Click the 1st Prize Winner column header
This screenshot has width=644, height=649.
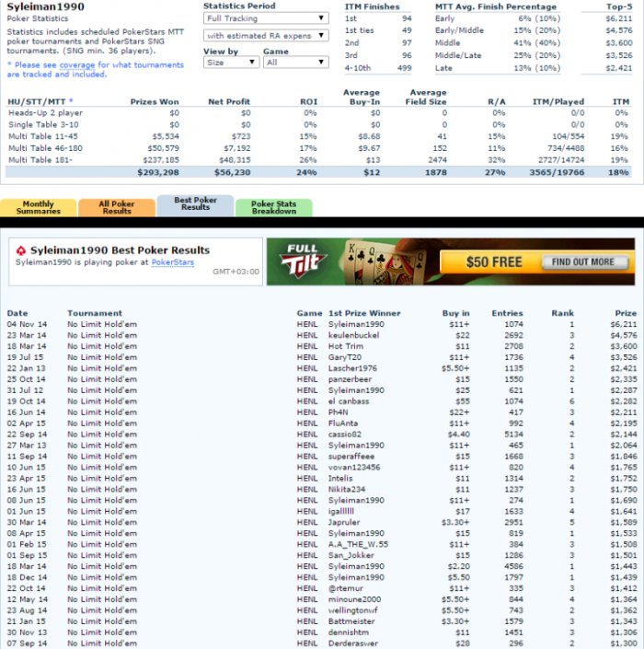point(364,313)
